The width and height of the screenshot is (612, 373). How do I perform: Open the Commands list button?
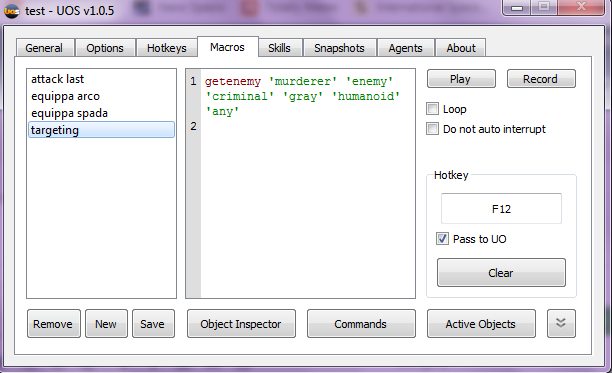[x=361, y=323]
